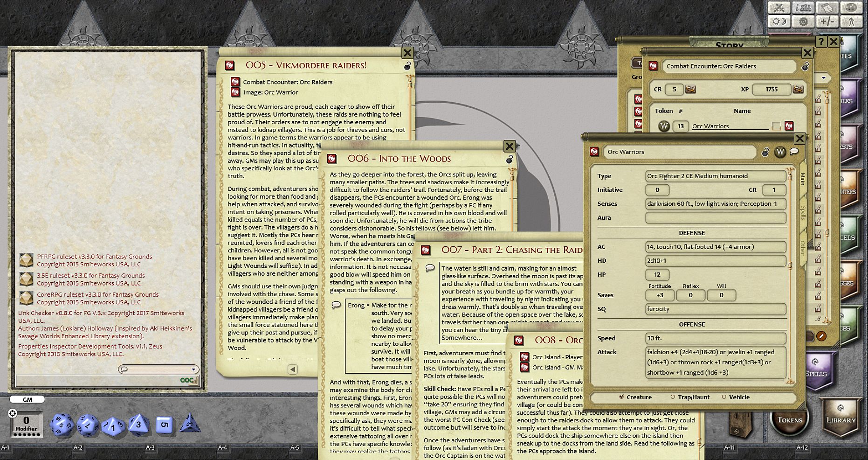Click the Erong speech bubble in story 006

[336, 305]
